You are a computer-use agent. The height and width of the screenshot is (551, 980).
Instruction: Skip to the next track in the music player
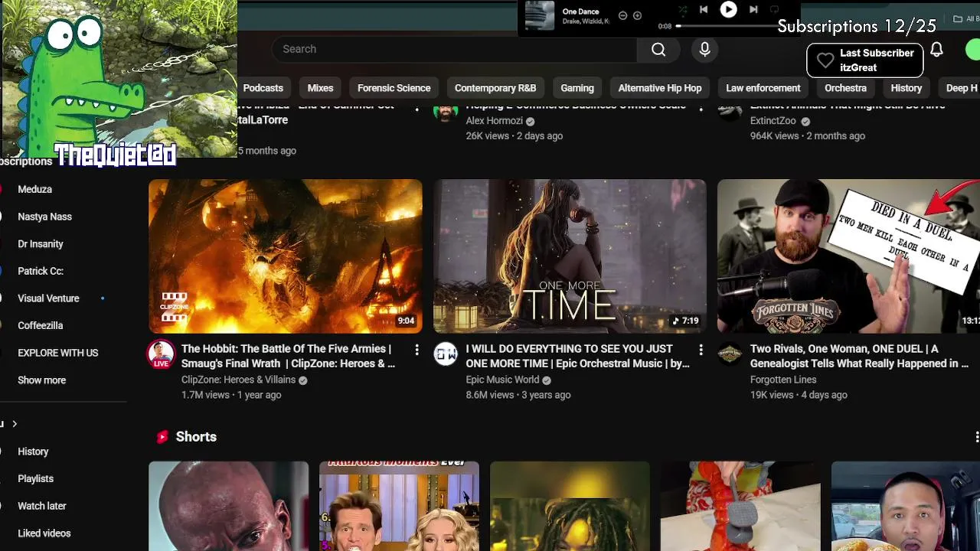click(x=753, y=9)
